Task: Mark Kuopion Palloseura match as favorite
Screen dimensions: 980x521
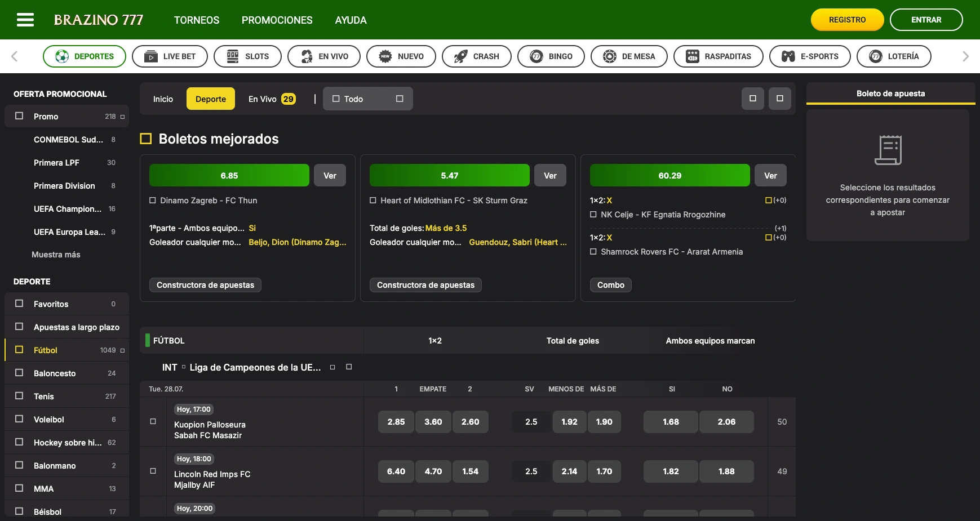Action: [x=153, y=421]
